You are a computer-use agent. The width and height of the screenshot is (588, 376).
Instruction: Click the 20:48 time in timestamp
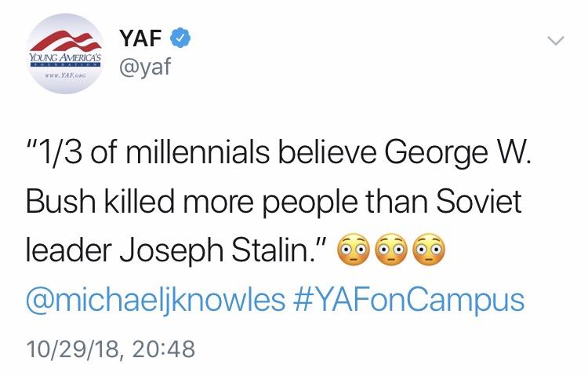[164, 349]
